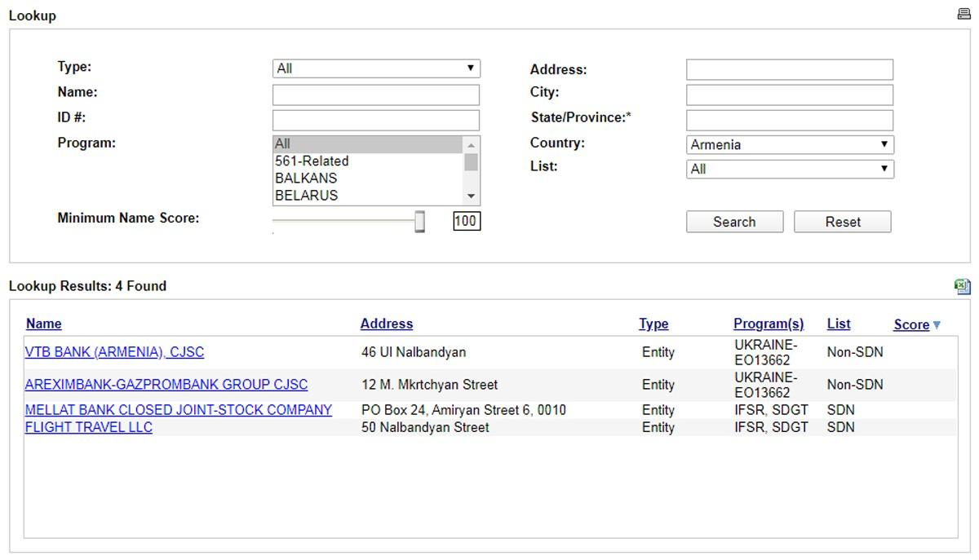Click the Program list scrollbar thumb

pos(471,161)
